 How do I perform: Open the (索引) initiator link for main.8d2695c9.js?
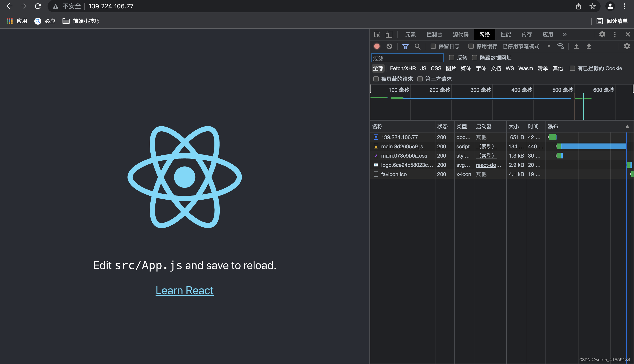pyautogui.click(x=486, y=146)
